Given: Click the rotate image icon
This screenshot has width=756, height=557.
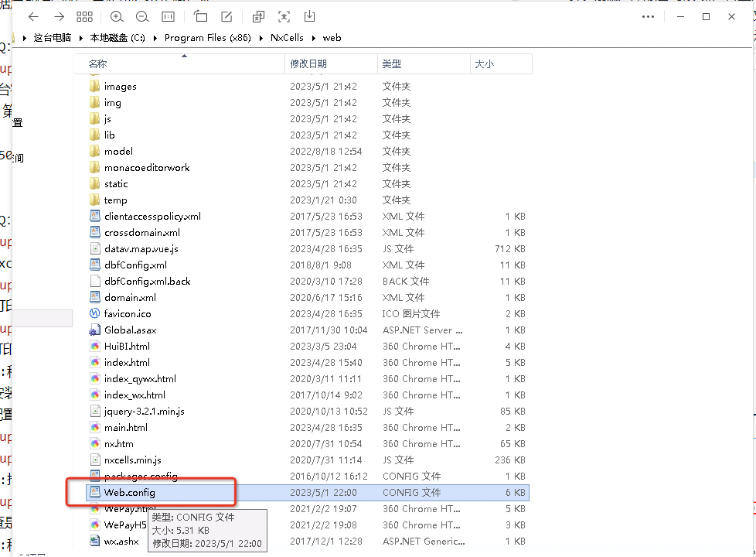Looking at the screenshot, I should pyautogui.click(x=201, y=16).
